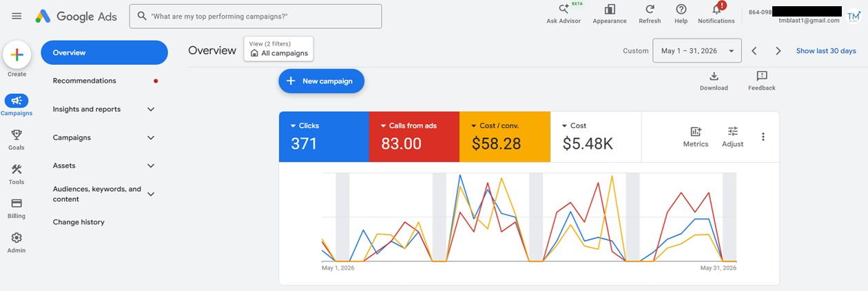
Task: Open Campaigns in the left rail
Action: 17,105
